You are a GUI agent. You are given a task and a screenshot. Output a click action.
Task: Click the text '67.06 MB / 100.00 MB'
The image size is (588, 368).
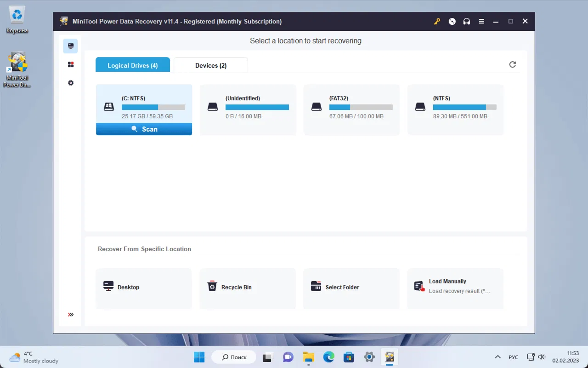356,116
